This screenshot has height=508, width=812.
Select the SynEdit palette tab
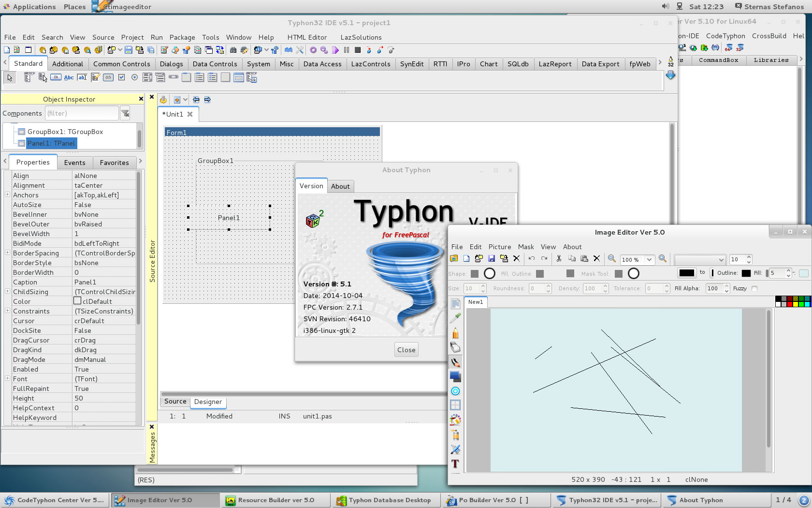[412, 64]
